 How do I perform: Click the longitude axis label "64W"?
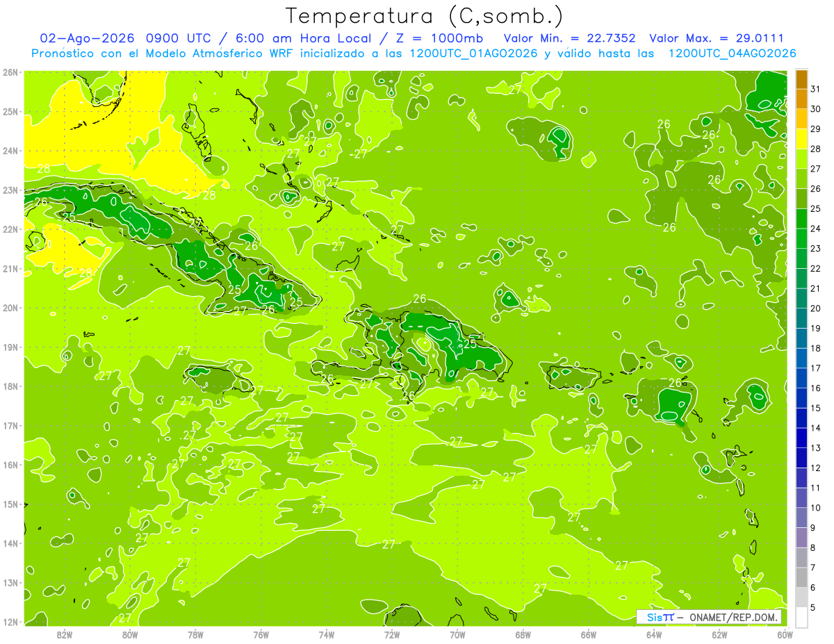654,634
